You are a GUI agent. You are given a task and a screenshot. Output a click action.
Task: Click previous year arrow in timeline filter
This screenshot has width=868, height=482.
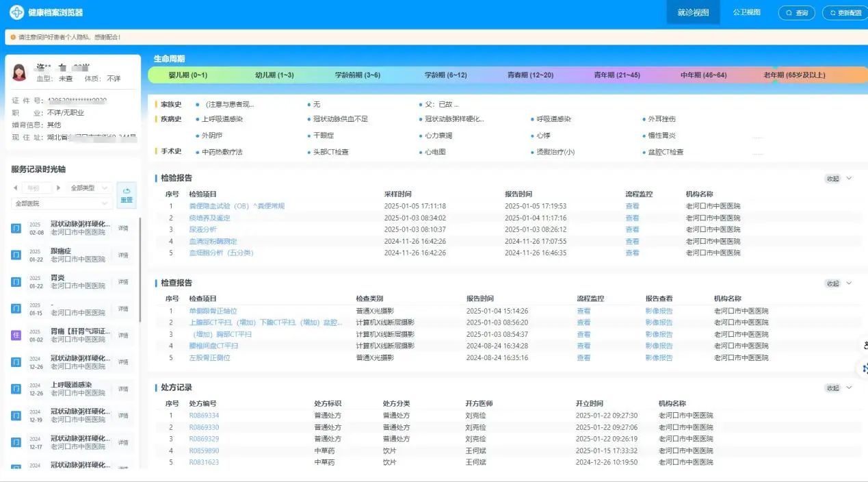coord(16,188)
